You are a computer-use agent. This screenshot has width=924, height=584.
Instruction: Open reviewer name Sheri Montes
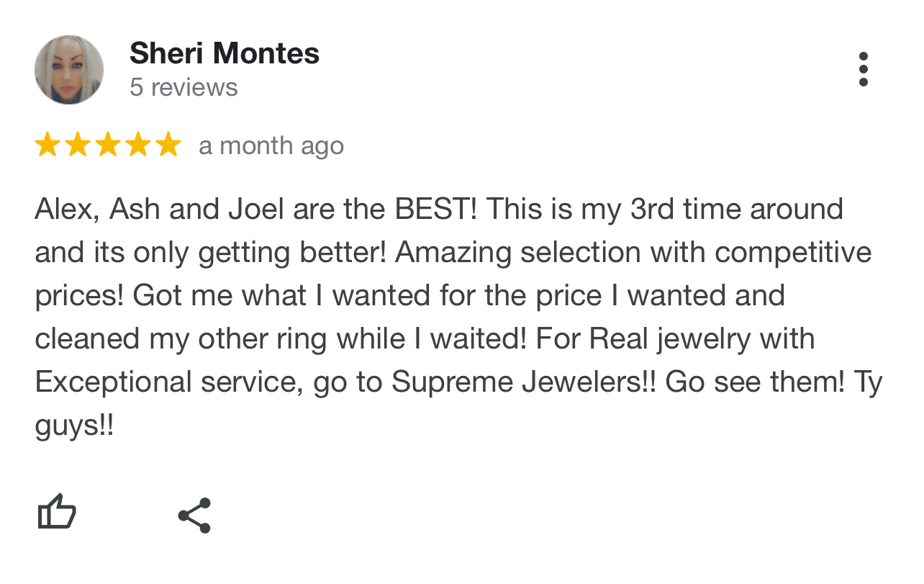pos(225,53)
